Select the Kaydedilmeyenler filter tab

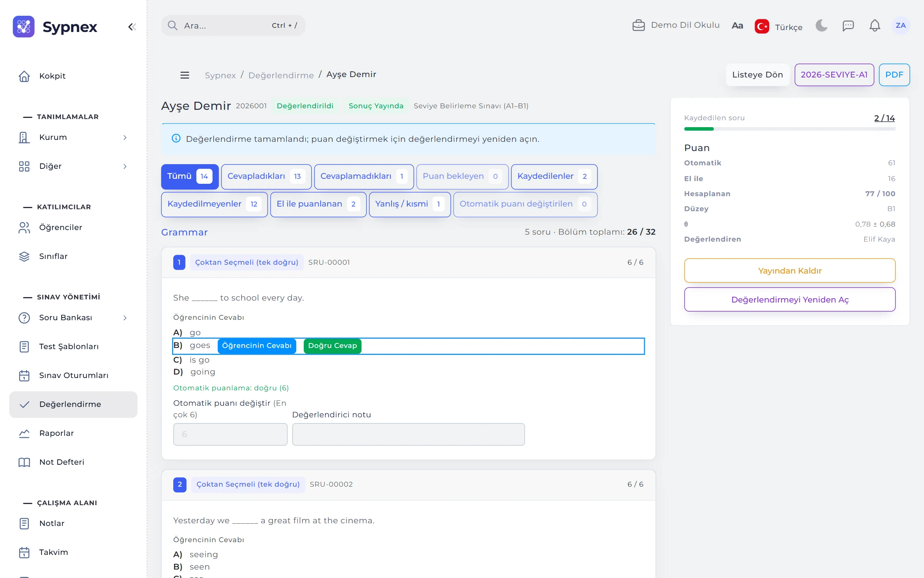point(214,204)
